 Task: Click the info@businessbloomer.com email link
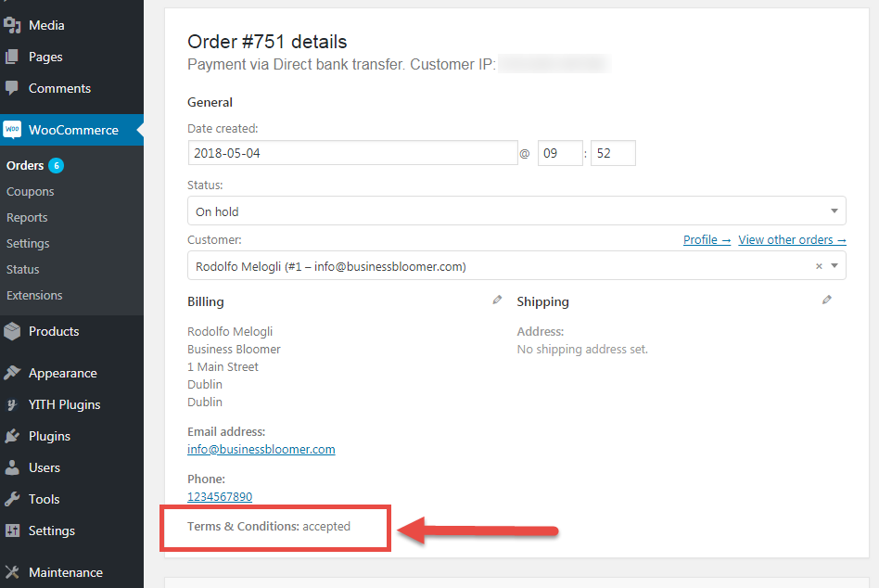click(261, 450)
